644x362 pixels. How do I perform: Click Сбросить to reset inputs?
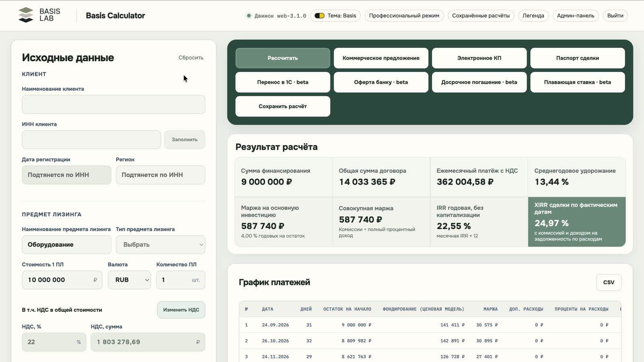pos(191,58)
